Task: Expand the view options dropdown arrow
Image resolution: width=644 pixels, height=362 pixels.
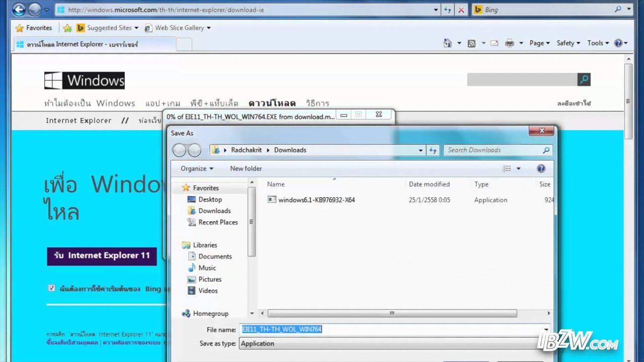Action: point(518,168)
